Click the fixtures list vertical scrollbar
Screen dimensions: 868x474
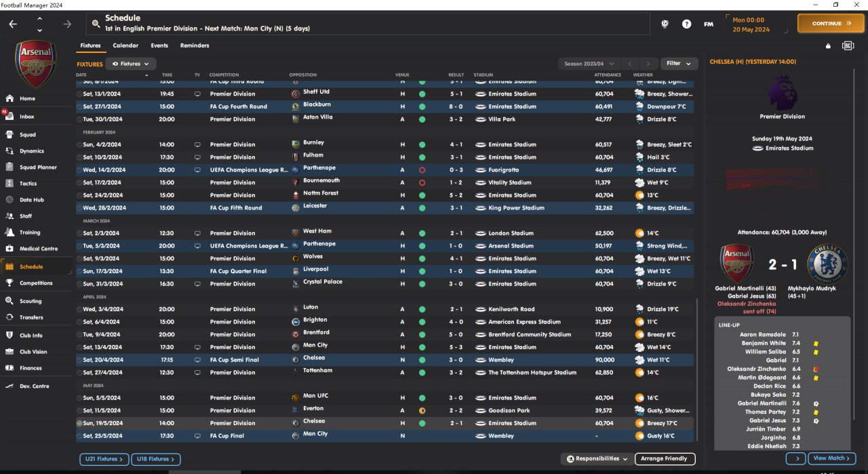coord(697,370)
